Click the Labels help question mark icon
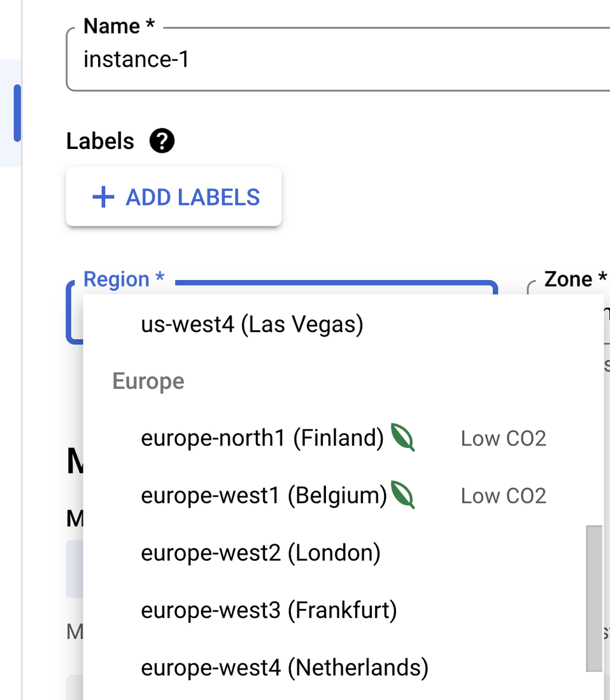Viewport: 610px width, 700px height. click(x=162, y=141)
